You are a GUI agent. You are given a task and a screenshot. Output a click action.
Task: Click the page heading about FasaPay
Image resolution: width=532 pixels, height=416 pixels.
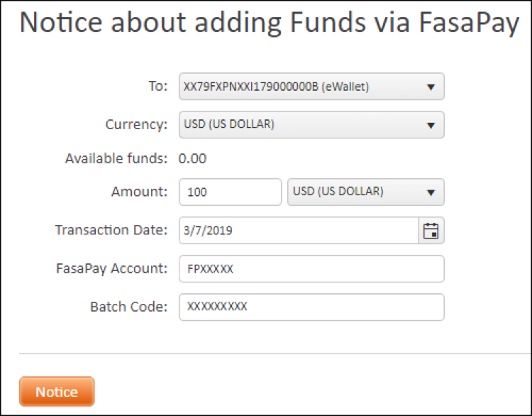pos(269,23)
